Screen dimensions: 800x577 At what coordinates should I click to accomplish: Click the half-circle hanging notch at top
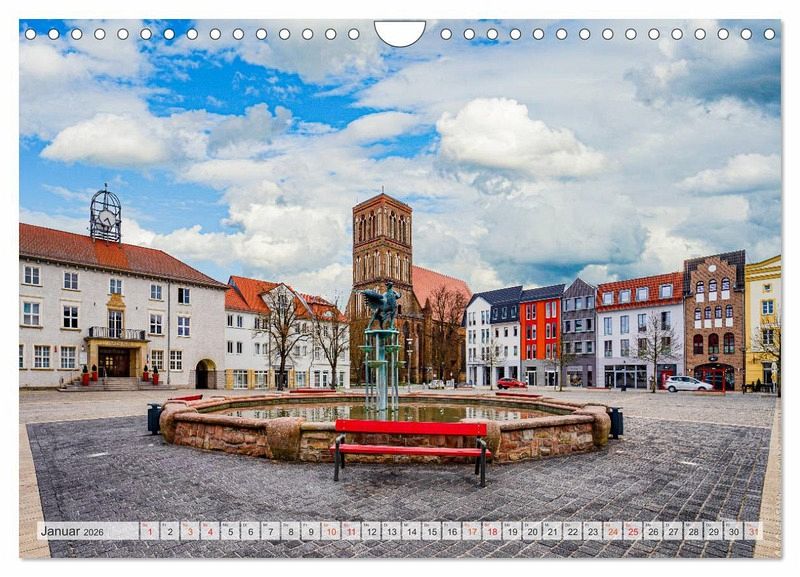point(400,33)
